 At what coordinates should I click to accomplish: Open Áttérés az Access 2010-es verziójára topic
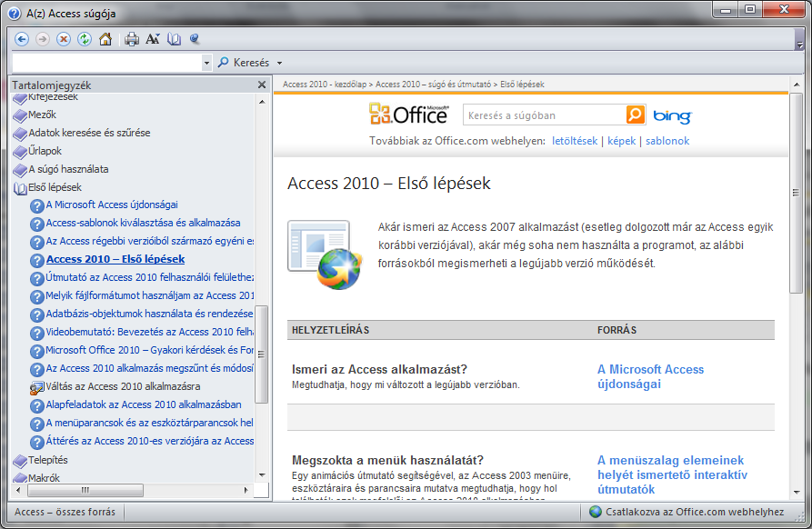point(150,441)
